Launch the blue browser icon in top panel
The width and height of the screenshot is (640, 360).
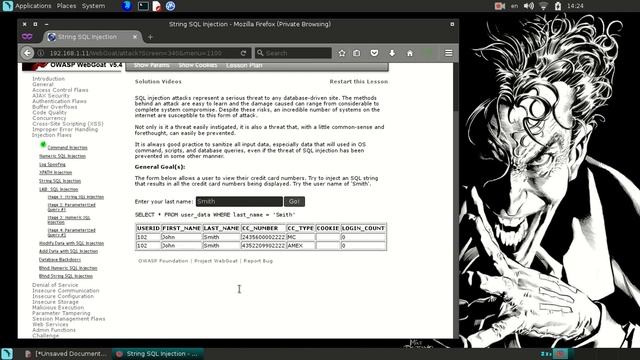click(x=127, y=6)
